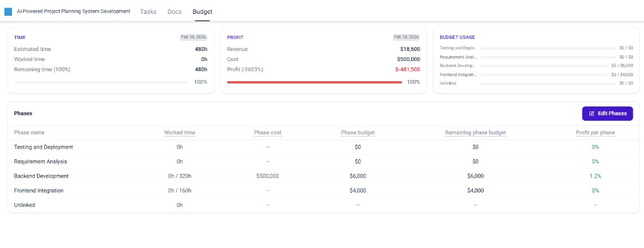
Task: Click the Worked time column header
Action: [179, 133]
